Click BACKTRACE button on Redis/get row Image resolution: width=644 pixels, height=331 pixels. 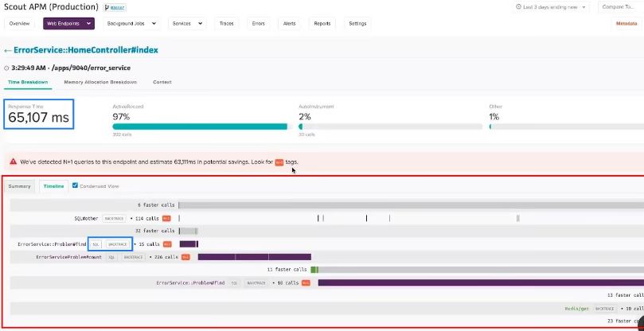coord(605,309)
